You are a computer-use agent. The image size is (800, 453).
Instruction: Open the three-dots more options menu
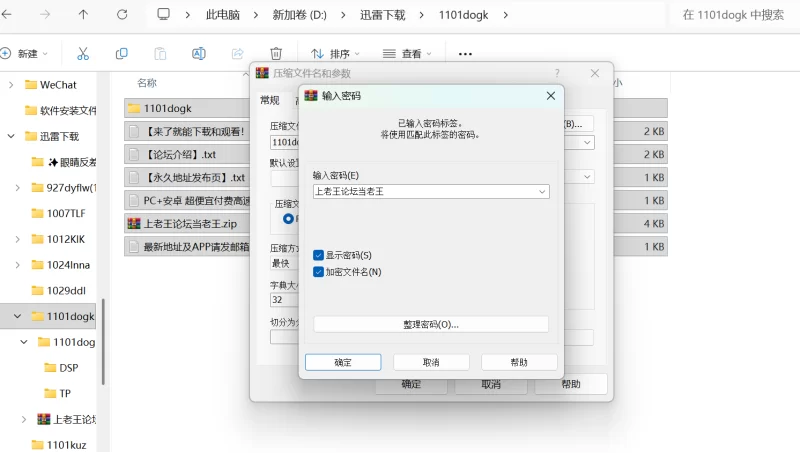(465, 54)
